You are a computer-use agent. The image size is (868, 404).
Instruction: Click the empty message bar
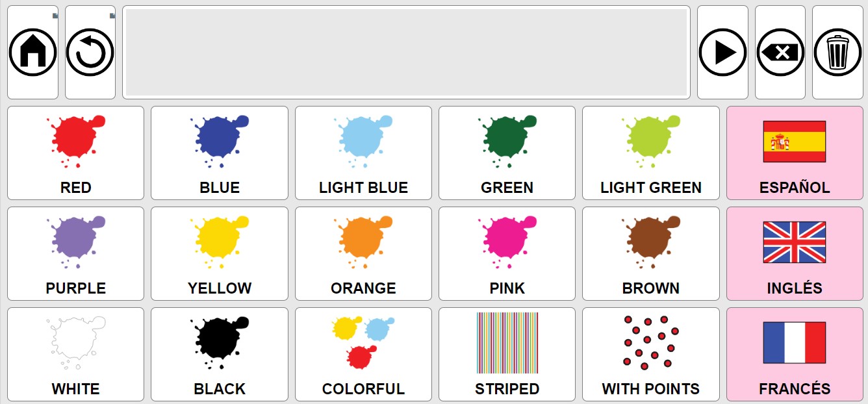click(406, 53)
